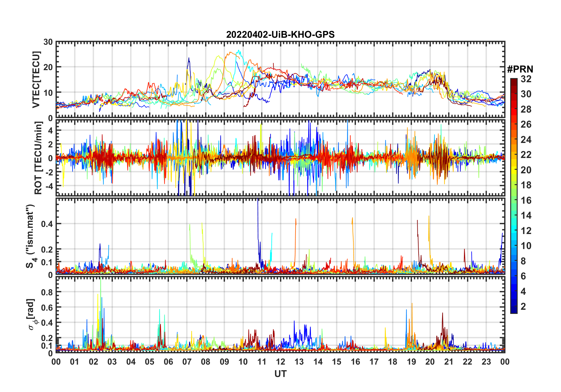Select the "11" hour label on the UT axis

(262, 362)
